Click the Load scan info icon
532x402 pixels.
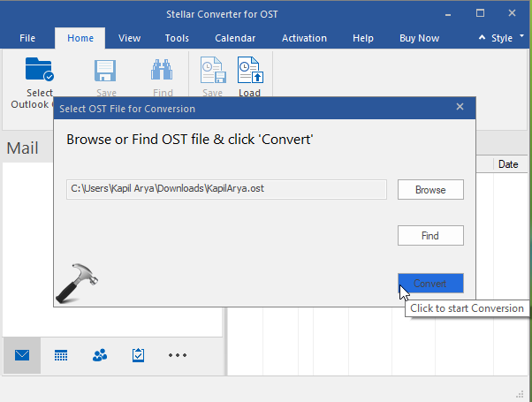(x=250, y=70)
